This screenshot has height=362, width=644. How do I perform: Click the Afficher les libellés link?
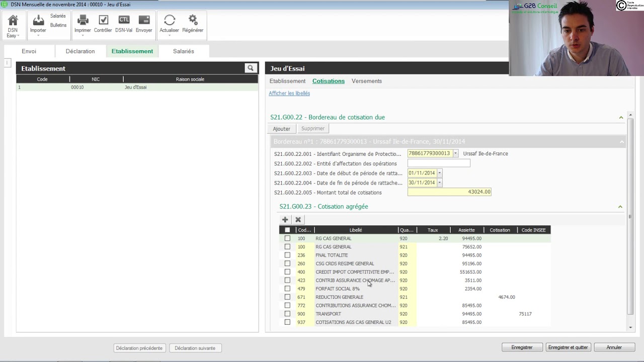point(289,94)
